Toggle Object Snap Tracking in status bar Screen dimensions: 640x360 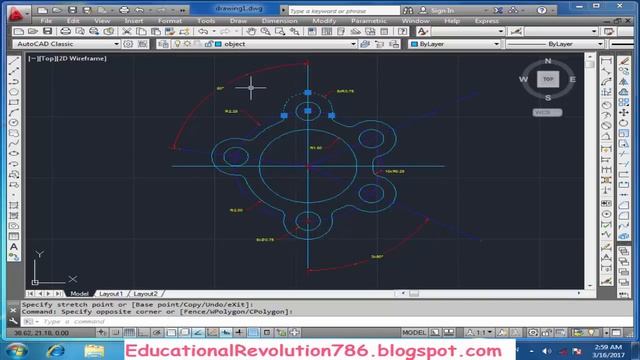[x=198, y=333]
